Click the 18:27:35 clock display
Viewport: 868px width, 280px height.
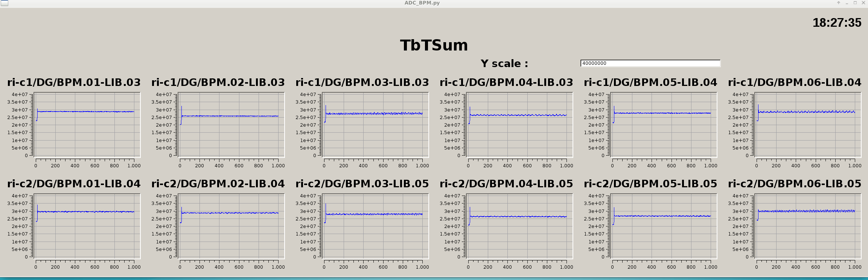tap(836, 23)
